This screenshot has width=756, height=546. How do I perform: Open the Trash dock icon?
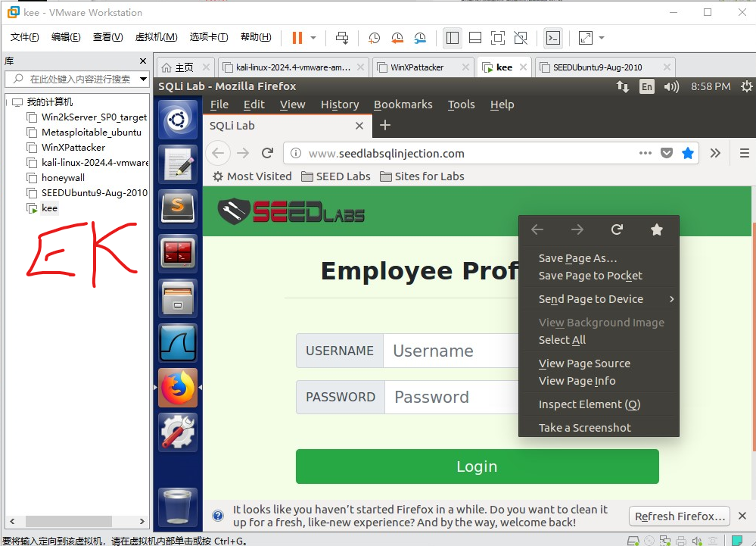177,507
